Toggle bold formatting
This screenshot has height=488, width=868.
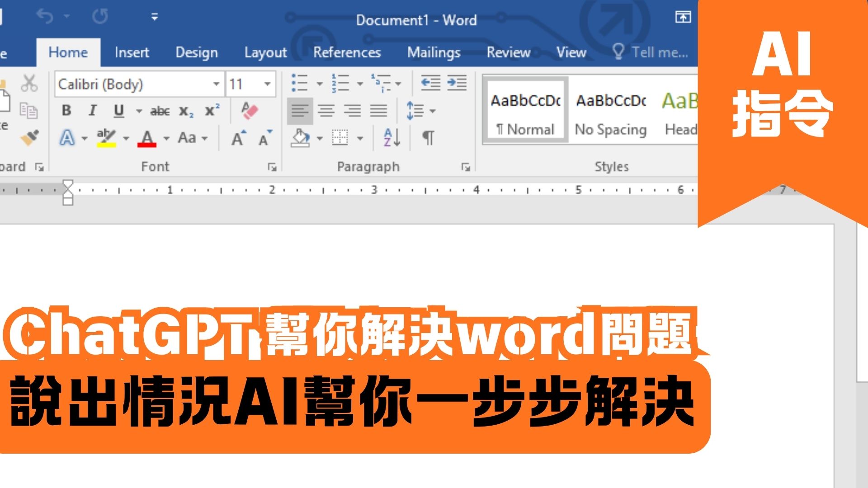(67, 110)
